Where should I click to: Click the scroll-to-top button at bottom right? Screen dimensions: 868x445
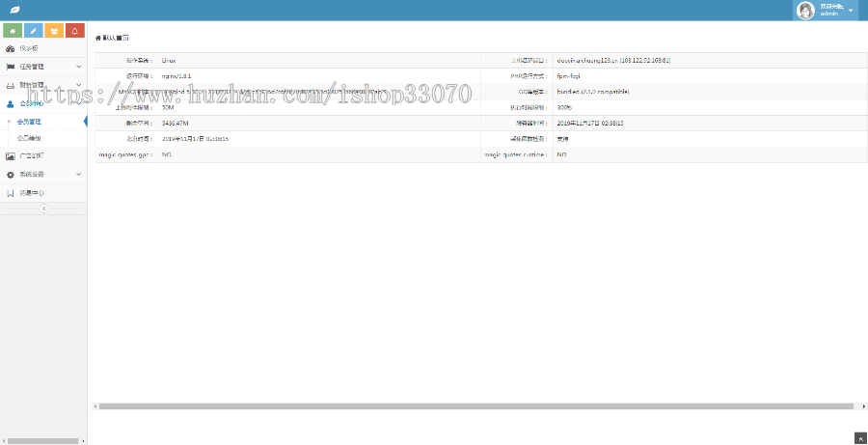[x=859, y=438]
